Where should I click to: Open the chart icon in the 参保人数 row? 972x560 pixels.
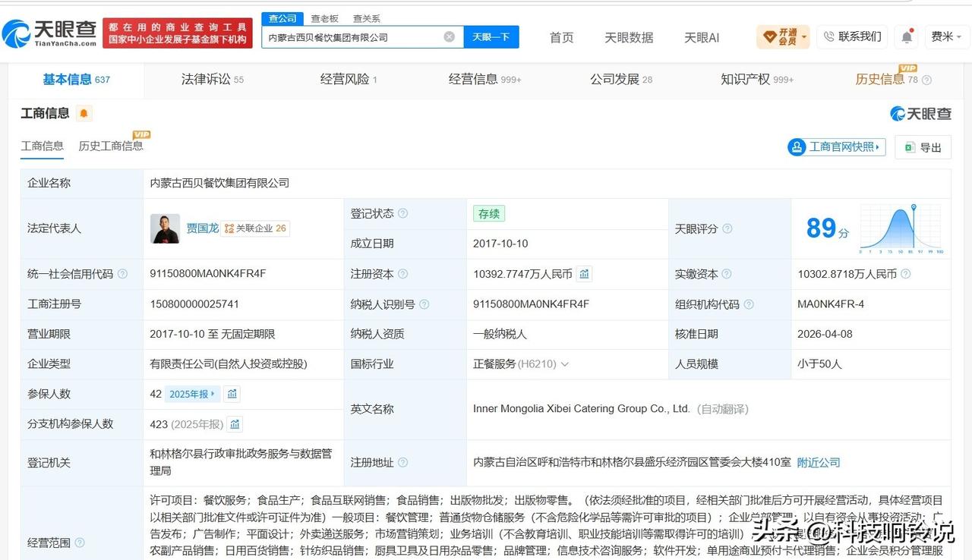tap(232, 394)
